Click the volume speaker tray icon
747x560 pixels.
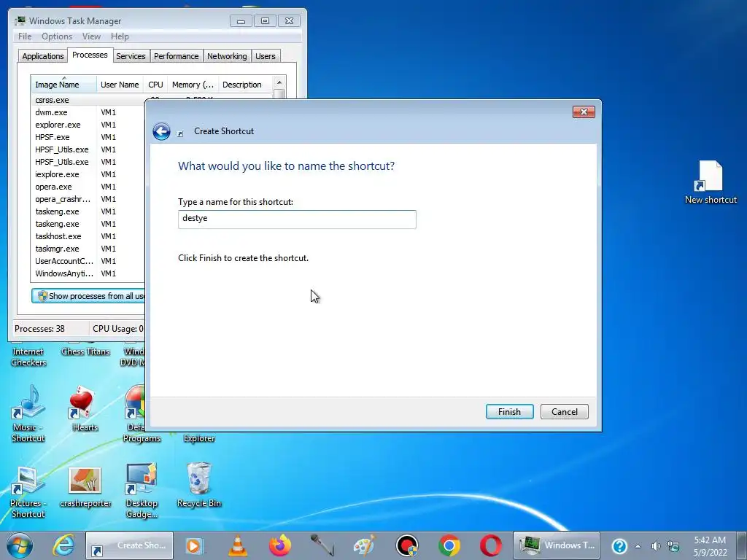pos(656,546)
